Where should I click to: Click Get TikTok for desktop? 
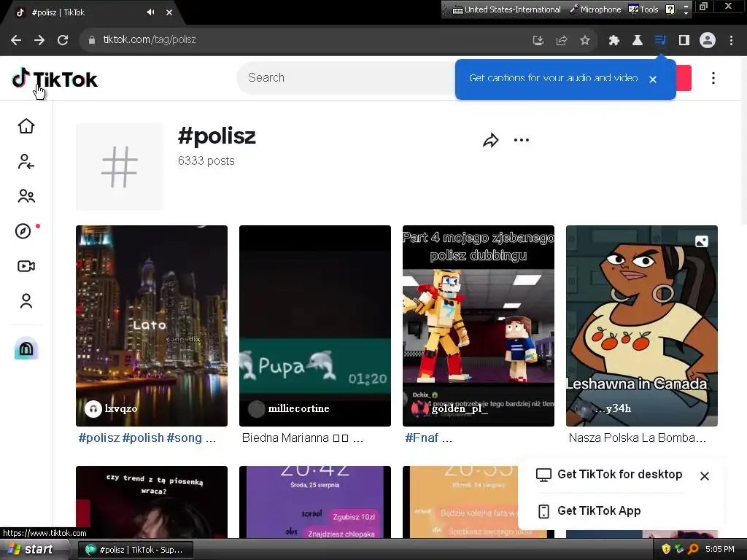[x=609, y=474]
